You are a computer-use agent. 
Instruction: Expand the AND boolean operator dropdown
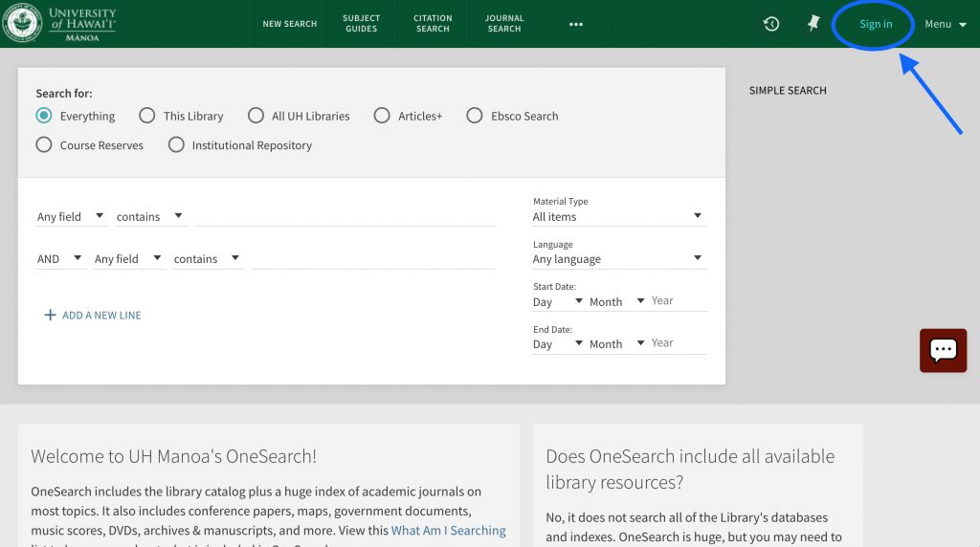coord(59,258)
